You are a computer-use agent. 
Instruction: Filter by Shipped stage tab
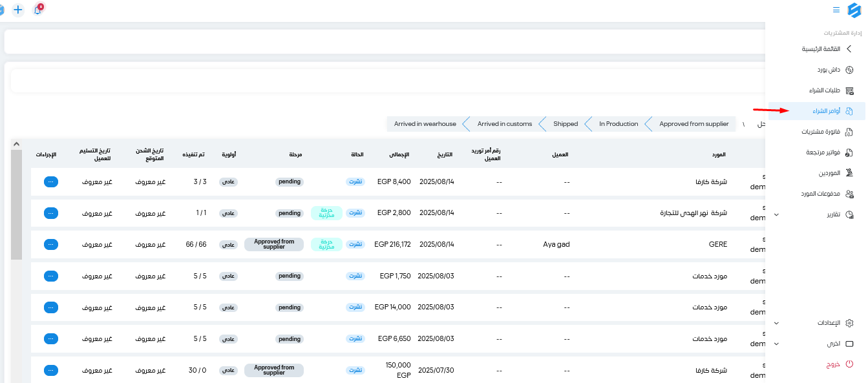566,124
